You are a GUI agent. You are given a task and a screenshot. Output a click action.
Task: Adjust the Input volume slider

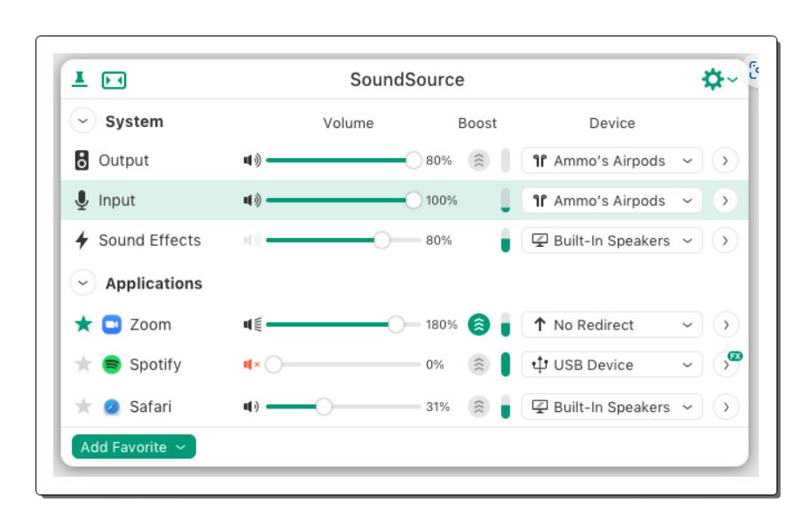tap(343, 200)
